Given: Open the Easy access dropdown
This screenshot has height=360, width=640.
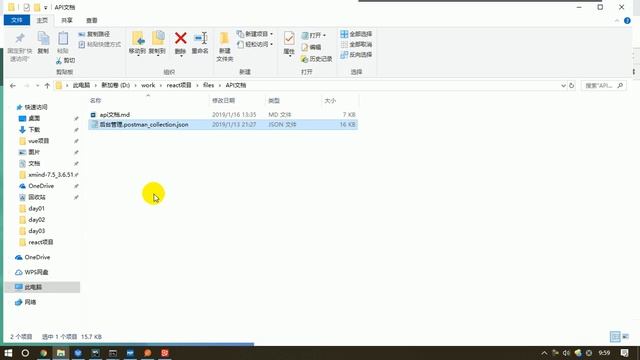Looking at the screenshot, I should point(255,44).
